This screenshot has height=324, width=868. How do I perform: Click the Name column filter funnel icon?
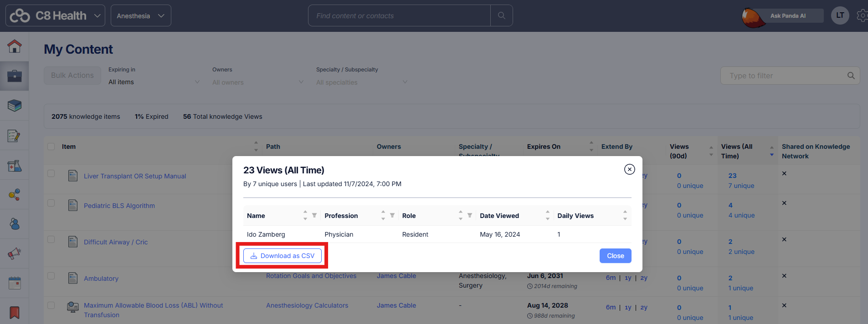click(x=314, y=215)
